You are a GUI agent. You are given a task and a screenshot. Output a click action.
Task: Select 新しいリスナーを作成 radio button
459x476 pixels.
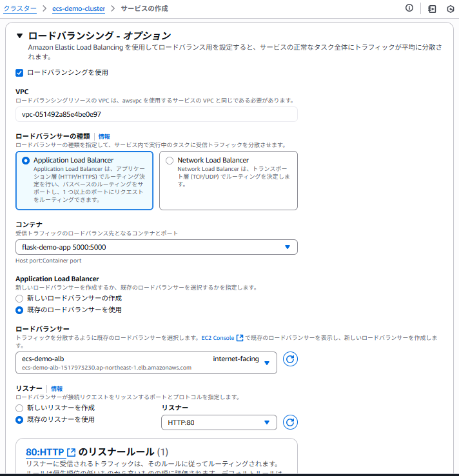(19, 408)
